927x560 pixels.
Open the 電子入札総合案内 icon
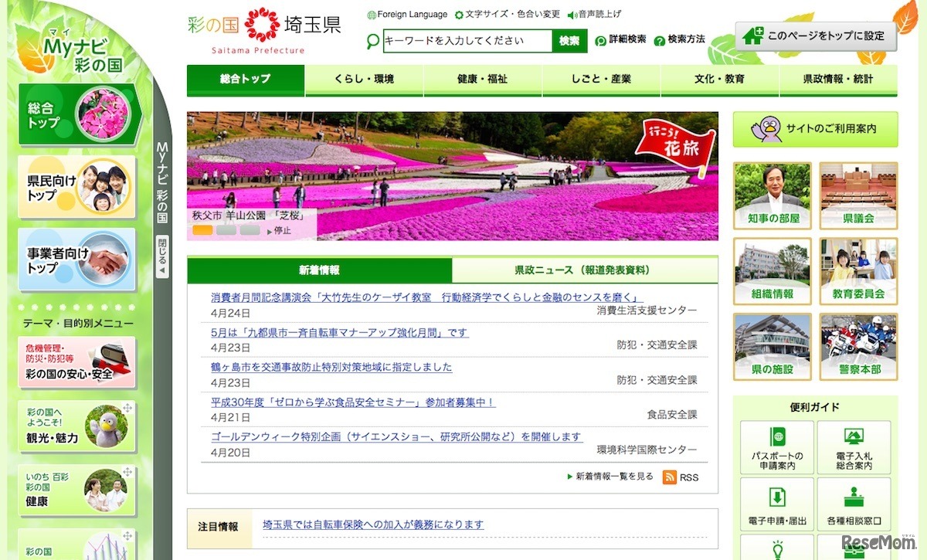point(854,448)
